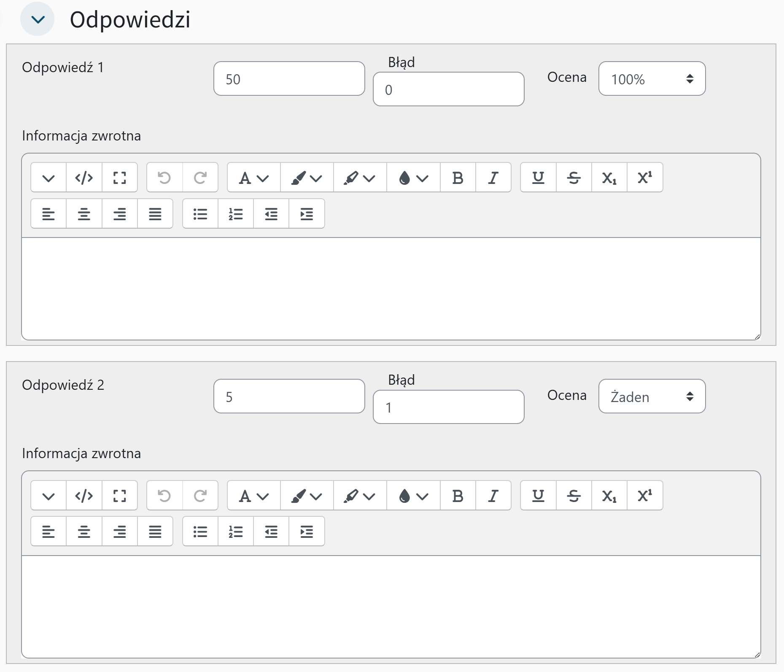Open HTML source view in first editor
This screenshot has height=672, width=784.
coord(84,178)
